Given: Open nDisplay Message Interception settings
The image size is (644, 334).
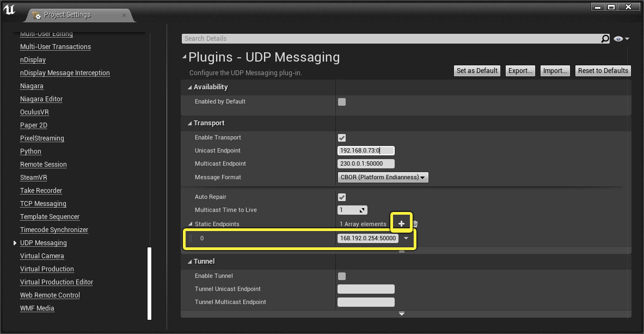Looking at the screenshot, I should pyautogui.click(x=65, y=73).
